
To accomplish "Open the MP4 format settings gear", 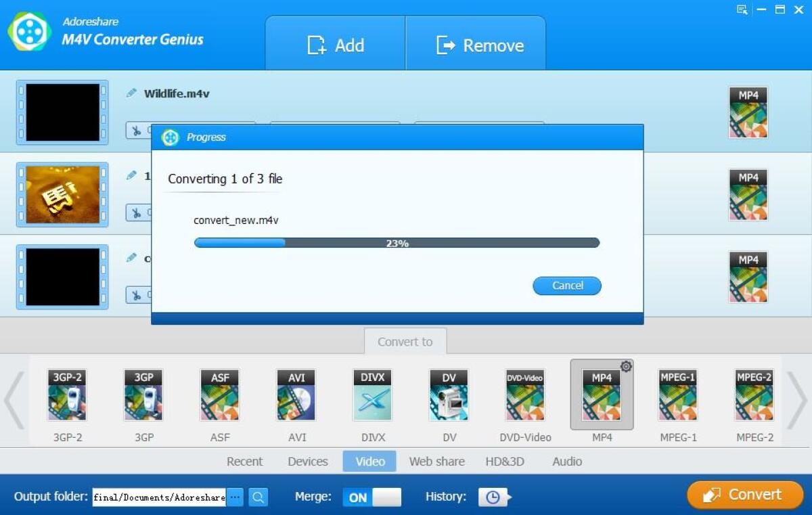I will (626, 366).
